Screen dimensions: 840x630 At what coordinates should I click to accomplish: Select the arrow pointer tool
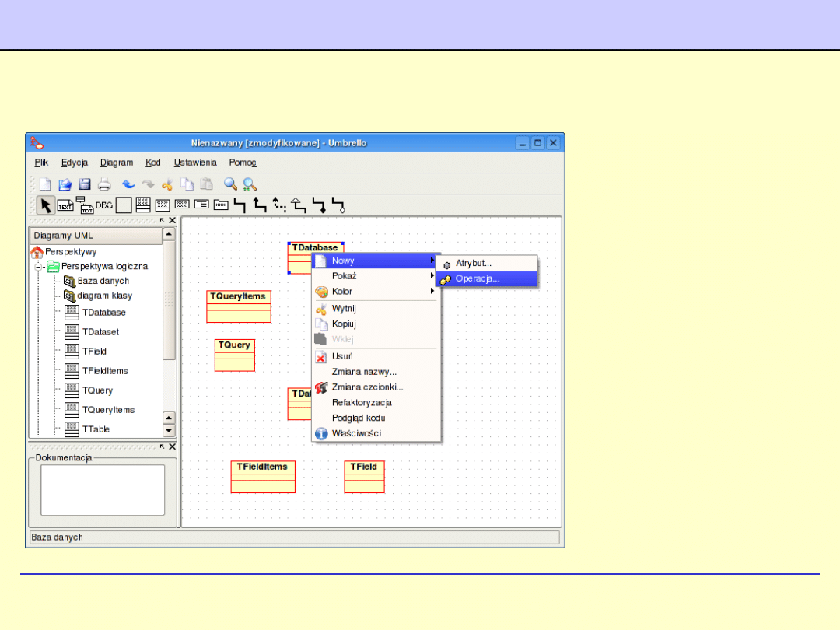point(46,205)
